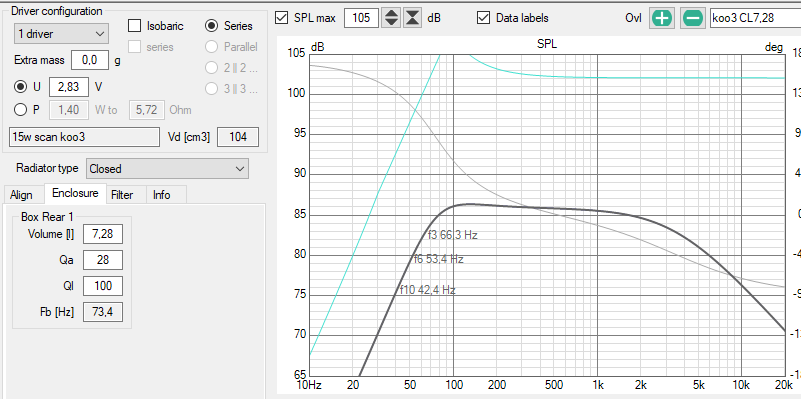Click the Qa input field

[x=103, y=260]
